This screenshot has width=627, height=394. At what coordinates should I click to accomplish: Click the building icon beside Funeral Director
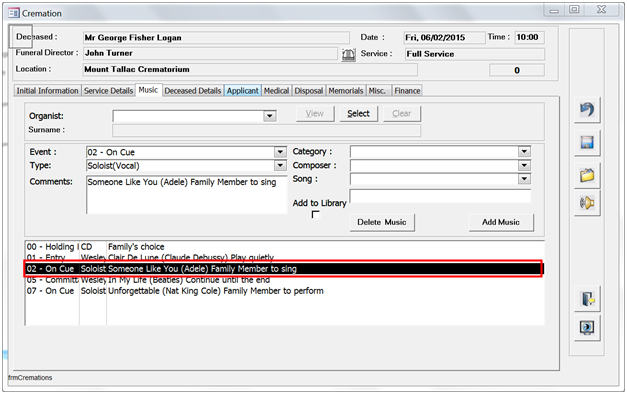tap(348, 55)
